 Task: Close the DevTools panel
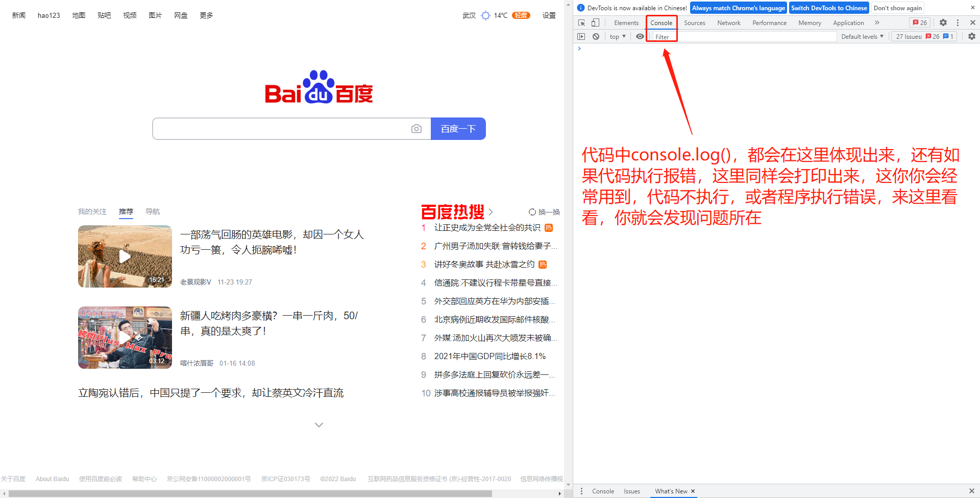pos(973,22)
